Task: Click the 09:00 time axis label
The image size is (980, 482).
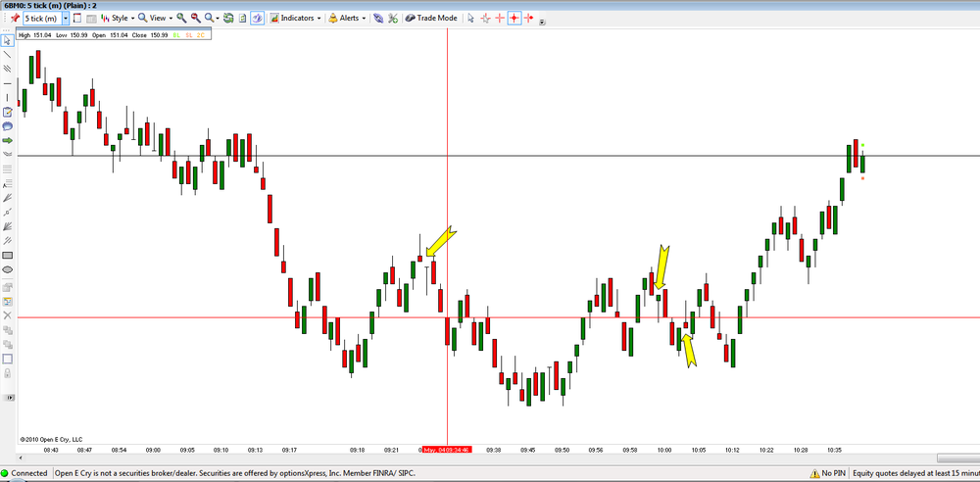Action: coord(153,450)
